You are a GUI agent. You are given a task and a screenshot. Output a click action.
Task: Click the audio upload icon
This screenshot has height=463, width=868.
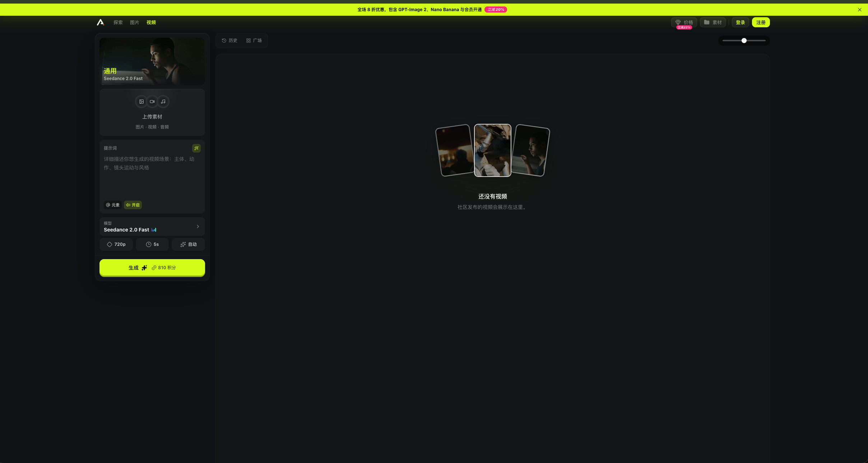pyautogui.click(x=163, y=102)
